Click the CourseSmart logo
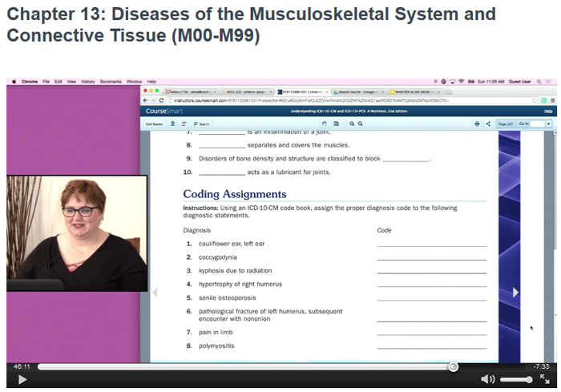The image size is (561, 392). [x=163, y=111]
